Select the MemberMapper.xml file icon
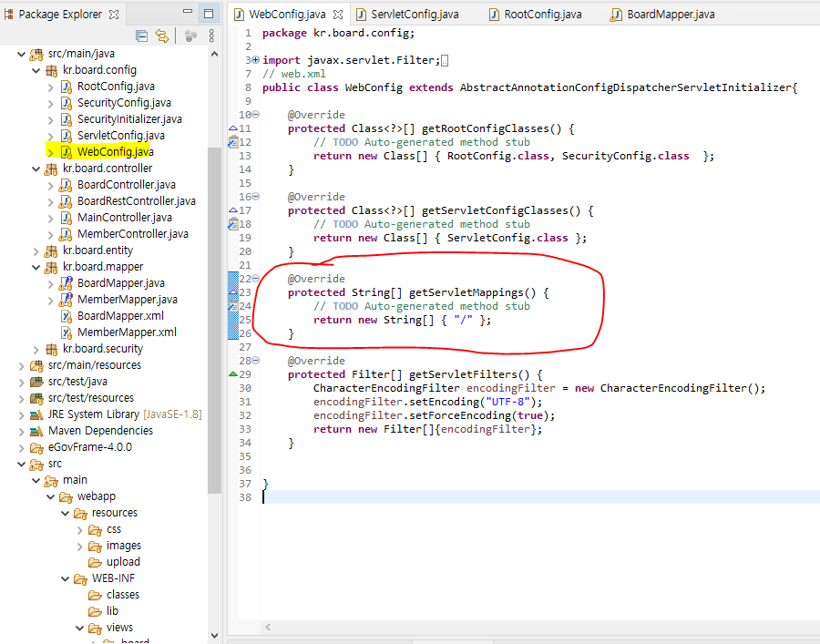The width and height of the screenshot is (820, 644). tap(66, 332)
